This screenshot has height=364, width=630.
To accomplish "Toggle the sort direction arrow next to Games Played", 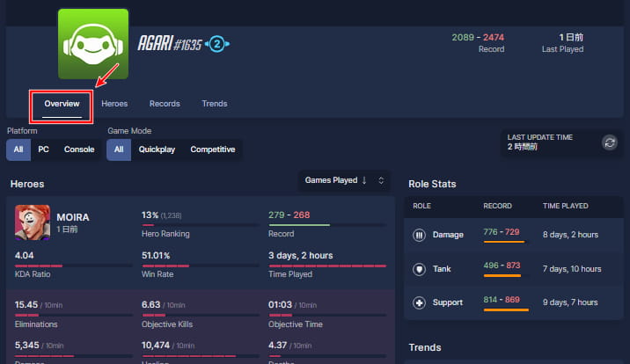I will coord(364,180).
